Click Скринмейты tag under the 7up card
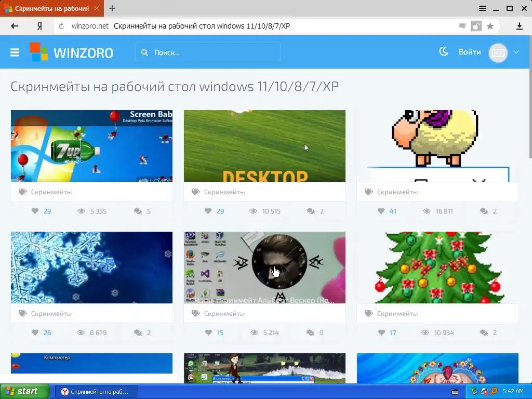This screenshot has width=532, height=399. coord(51,192)
